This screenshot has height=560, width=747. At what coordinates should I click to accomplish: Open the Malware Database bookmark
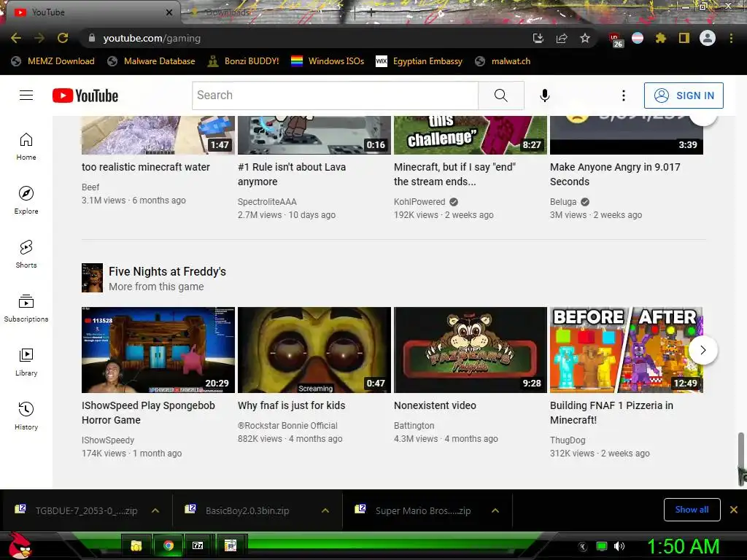152,61
